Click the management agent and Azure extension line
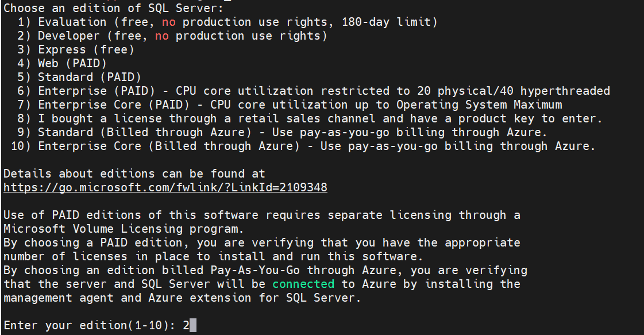 [182, 298]
